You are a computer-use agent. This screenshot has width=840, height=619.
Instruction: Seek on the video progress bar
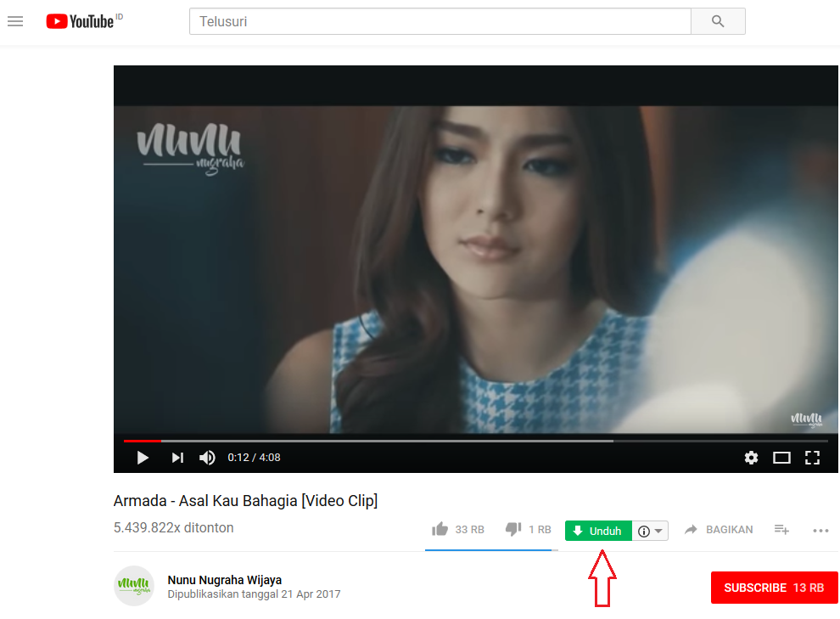coord(475,441)
